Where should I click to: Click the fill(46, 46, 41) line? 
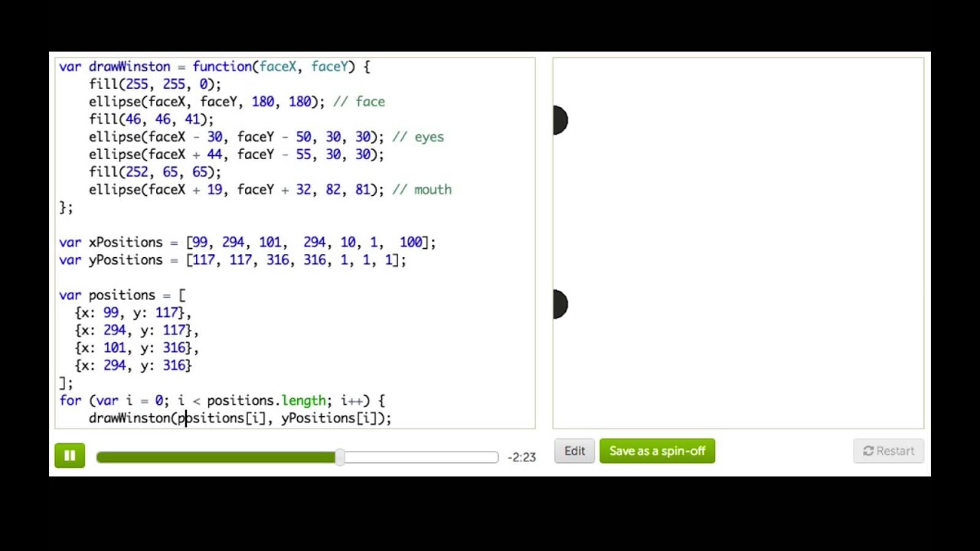pyautogui.click(x=151, y=119)
